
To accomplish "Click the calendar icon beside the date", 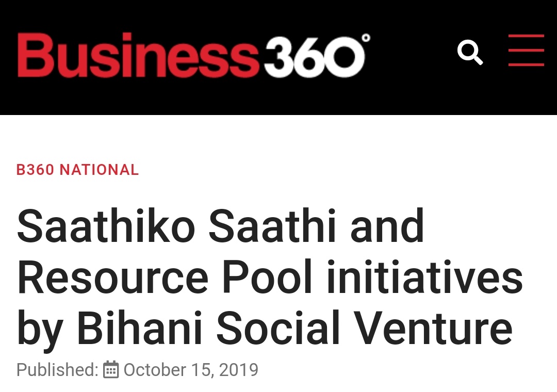I will 111,370.
